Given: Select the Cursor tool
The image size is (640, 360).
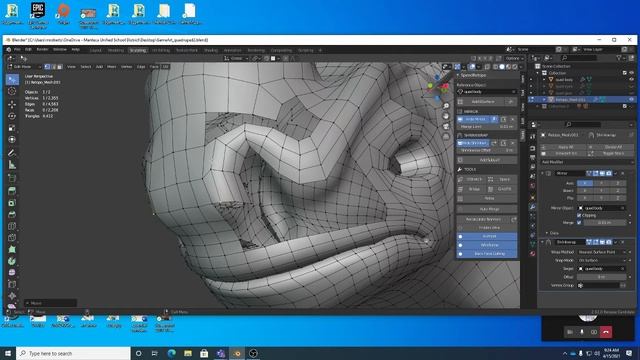Looking at the screenshot, I should (12, 91).
